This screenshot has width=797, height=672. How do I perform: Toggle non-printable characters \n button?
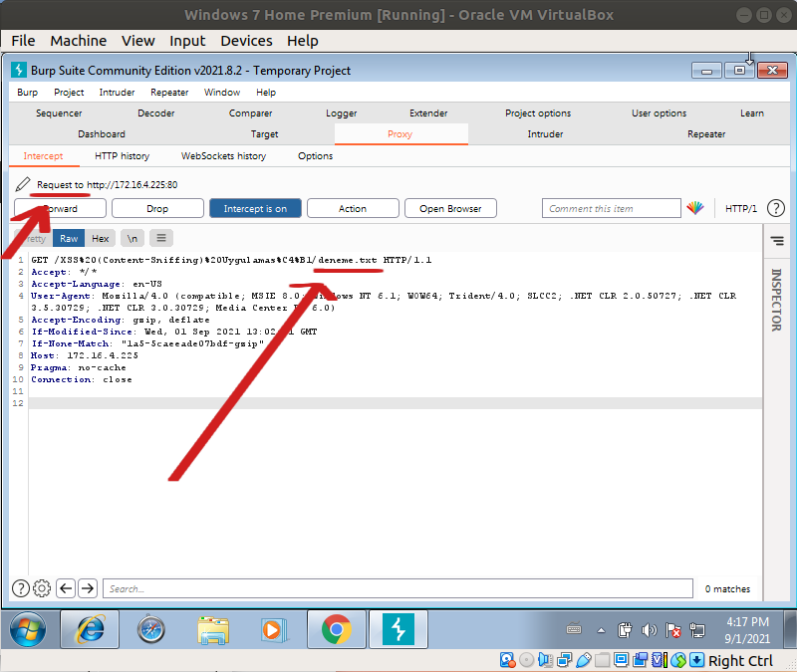pos(133,238)
